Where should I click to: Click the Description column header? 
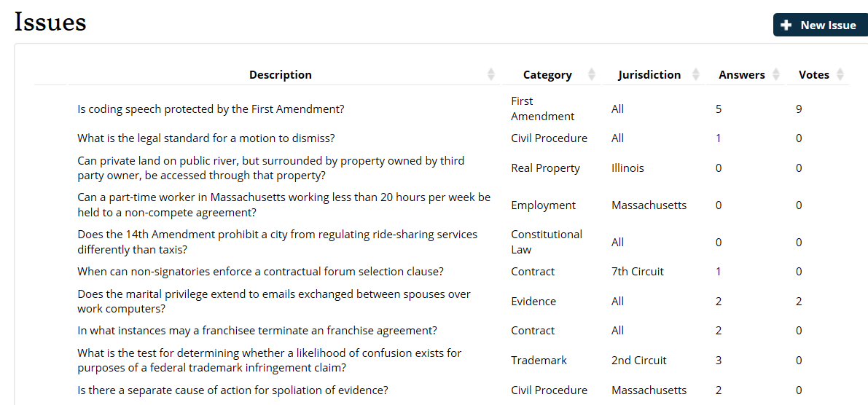(281, 75)
